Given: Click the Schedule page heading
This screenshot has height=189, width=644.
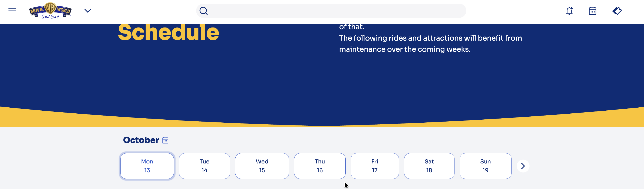Looking at the screenshot, I should [169, 33].
